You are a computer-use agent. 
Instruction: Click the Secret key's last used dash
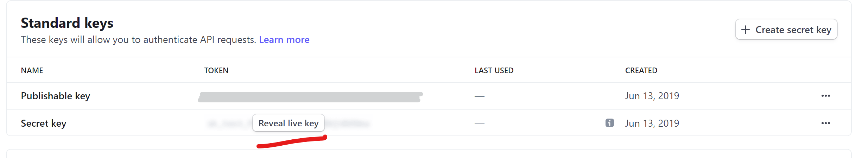480,124
